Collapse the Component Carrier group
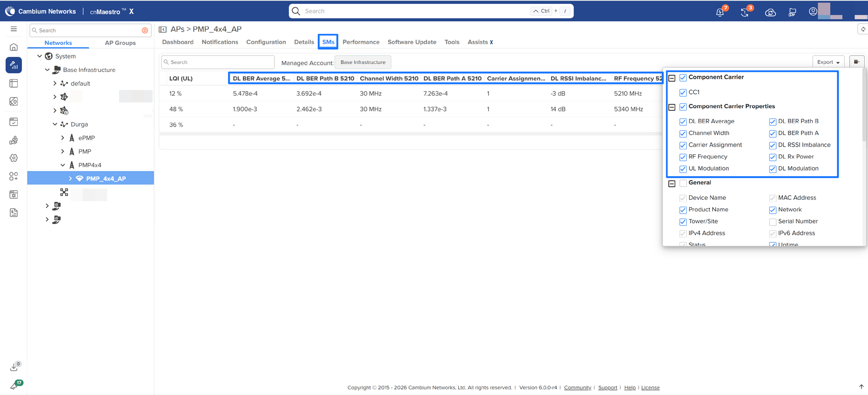Viewport: 868px width, 395px height. click(672, 78)
